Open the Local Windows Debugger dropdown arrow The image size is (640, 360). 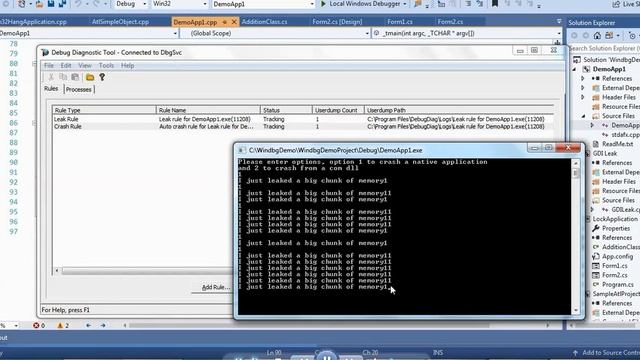[x=404, y=4]
